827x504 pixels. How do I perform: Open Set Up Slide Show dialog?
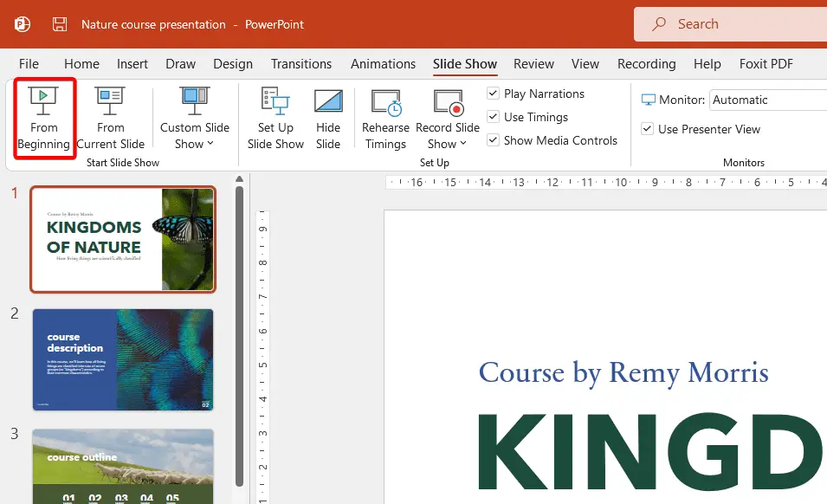(x=275, y=119)
